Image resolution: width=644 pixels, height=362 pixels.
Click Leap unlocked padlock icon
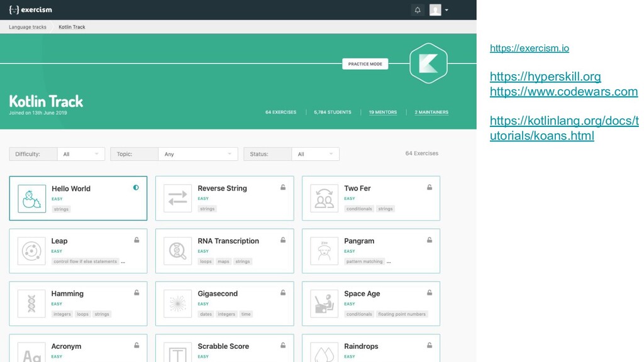pos(136,239)
